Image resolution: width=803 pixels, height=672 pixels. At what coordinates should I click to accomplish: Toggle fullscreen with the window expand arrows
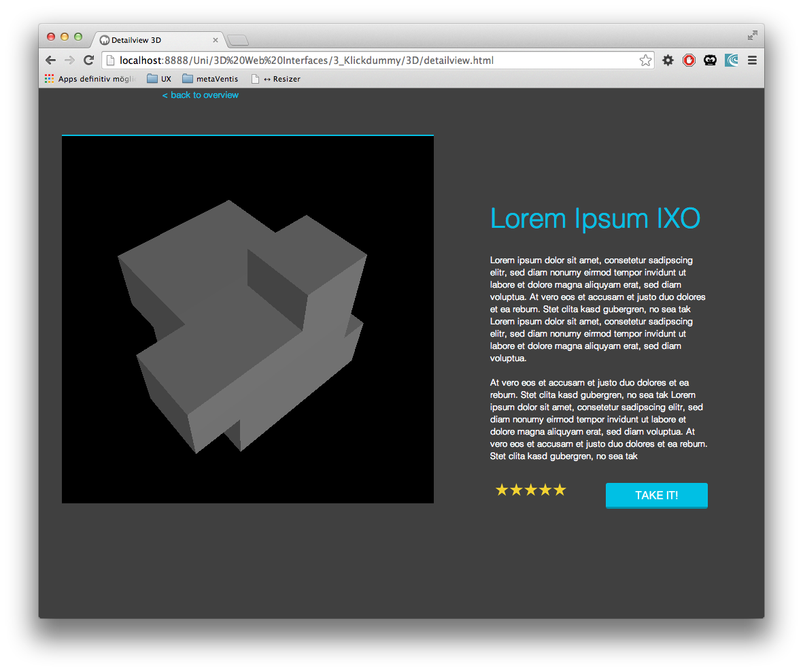[x=752, y=35]
